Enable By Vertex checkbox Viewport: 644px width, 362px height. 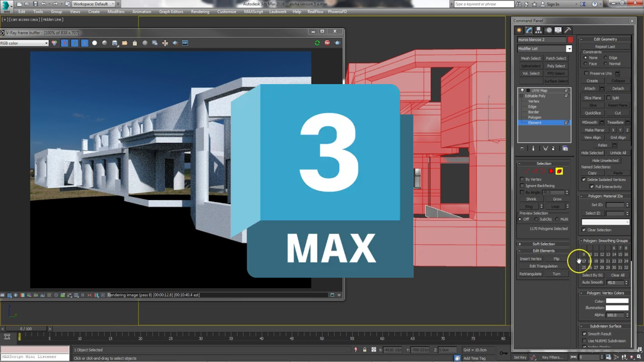[x=522, y=179]
